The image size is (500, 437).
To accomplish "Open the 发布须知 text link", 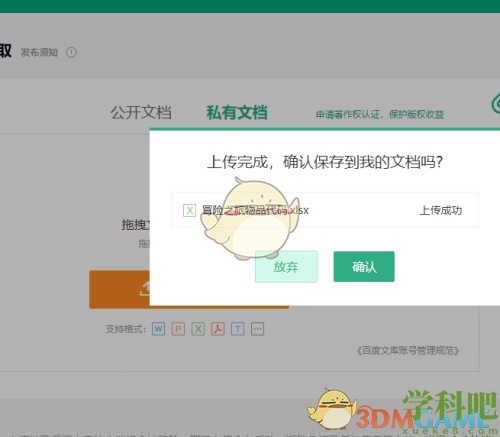I will click(x=39, y=52).
